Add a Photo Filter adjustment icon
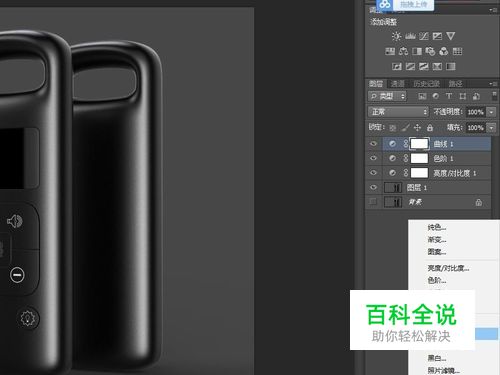The image size is (500, 375). pos(430,51)
